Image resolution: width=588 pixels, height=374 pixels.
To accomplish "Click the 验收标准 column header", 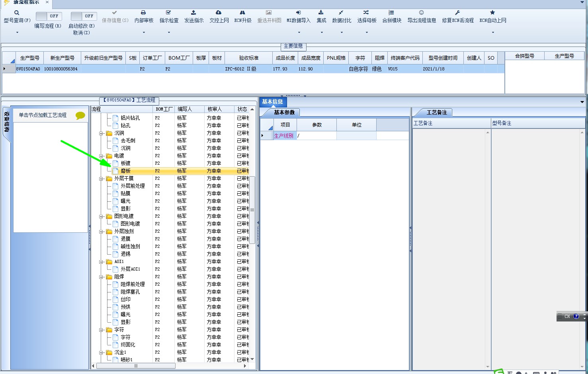I will tap(249, 58).
